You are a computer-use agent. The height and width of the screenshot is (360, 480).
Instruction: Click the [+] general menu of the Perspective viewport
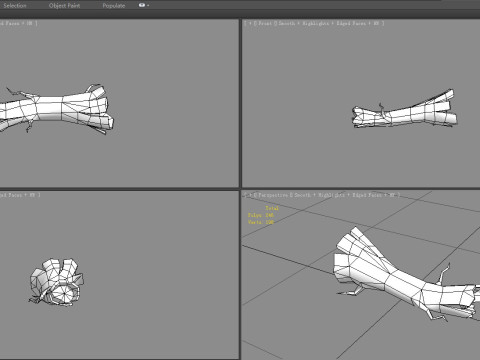250,195
